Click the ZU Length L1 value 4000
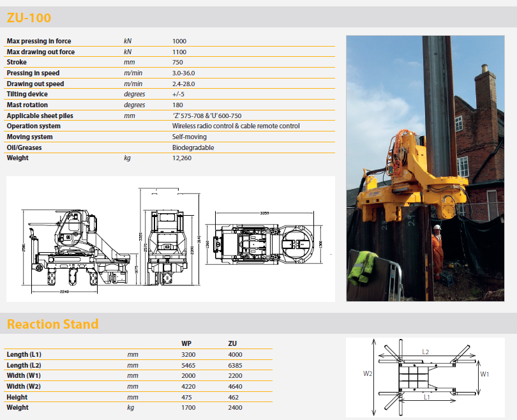This screenshot has width=517, height=420. pyautogui.click(x=235, y=355)
